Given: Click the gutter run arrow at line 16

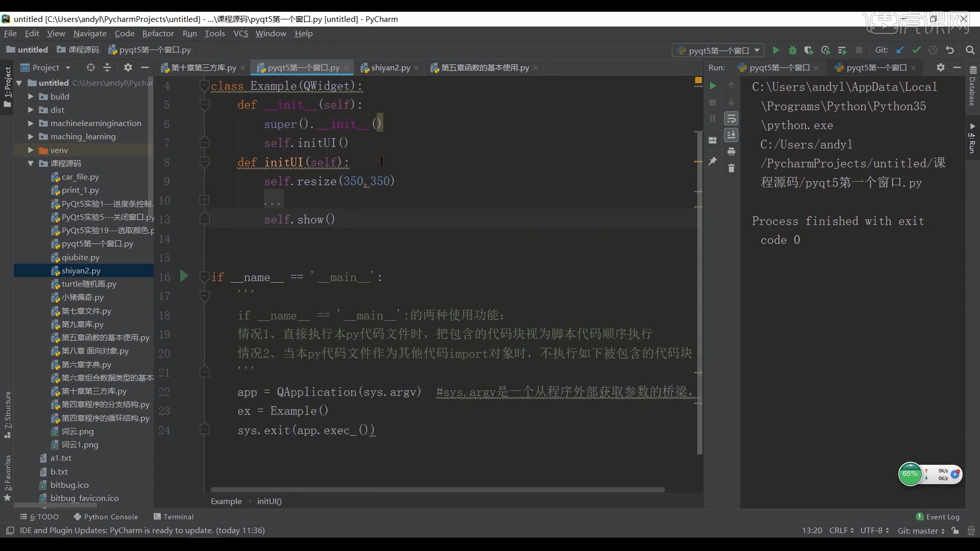Looking at the screenshot, I should click(x=184, y=276).
